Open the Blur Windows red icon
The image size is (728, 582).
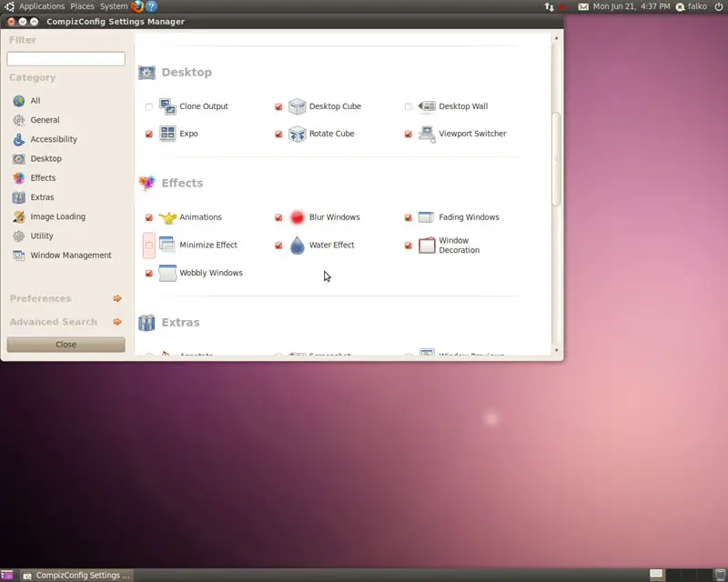298,217
